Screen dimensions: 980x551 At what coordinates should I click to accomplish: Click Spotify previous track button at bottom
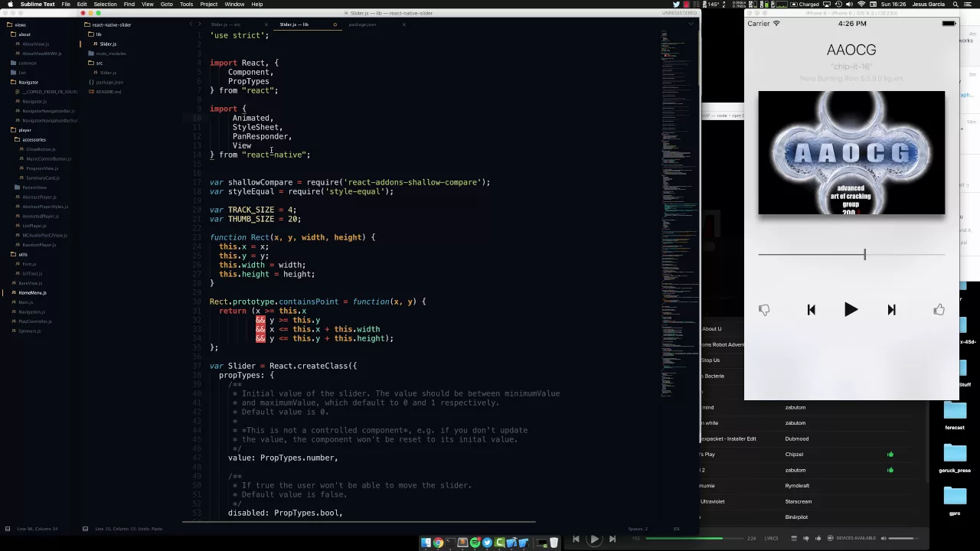(576, 540)
